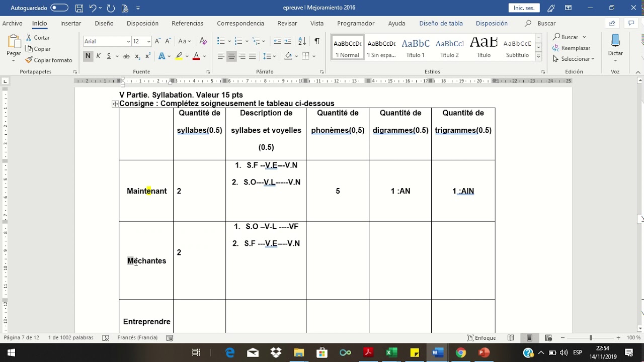This screenshot has width=644, height=362.
Task: Open Chrome from the Windows taskbar
Action: [x=460, y=352]
